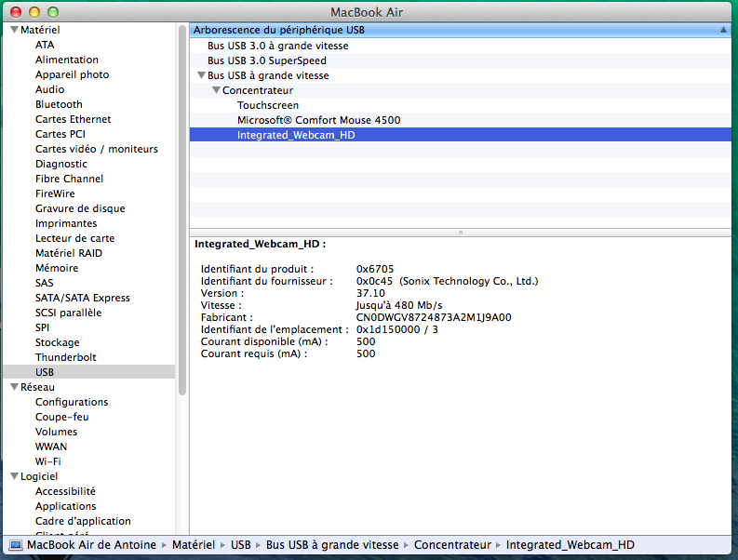This screenshot has height=560, width=738.
Task: Collapse the Logiciel sidebar section
Action: [14, 476]
